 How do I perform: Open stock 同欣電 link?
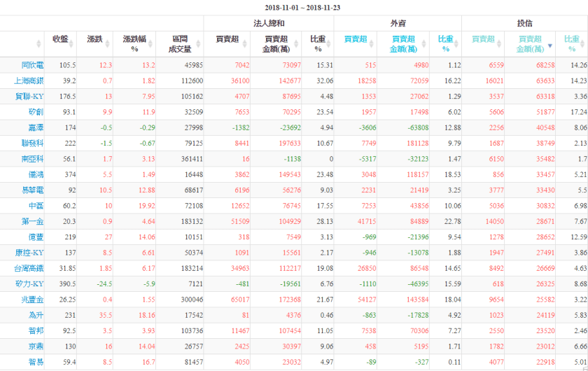point(32,65)
